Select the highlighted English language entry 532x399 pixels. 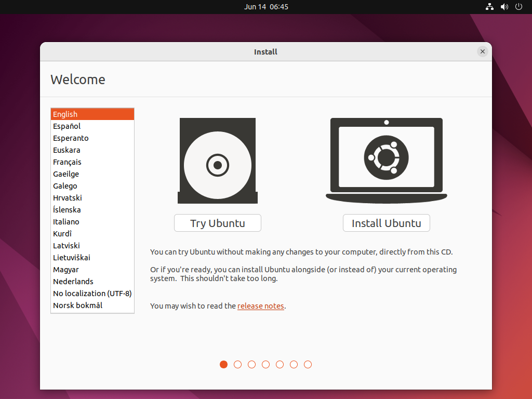[65, 114]
